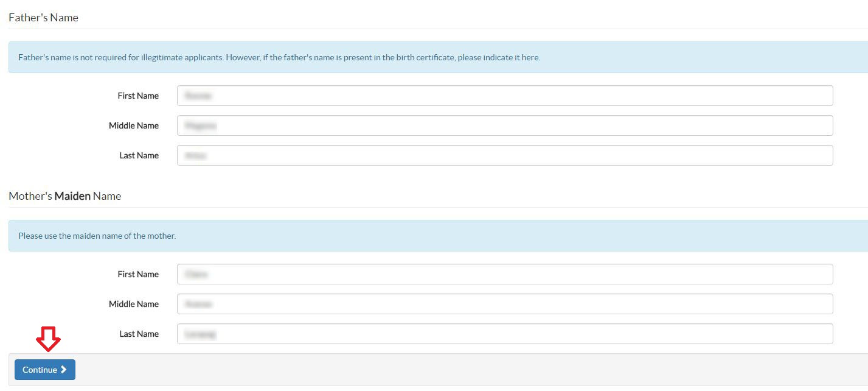Select the father's Middle Name input
Viewport: 868px width, 391px height.
click(x=504, y=125)
